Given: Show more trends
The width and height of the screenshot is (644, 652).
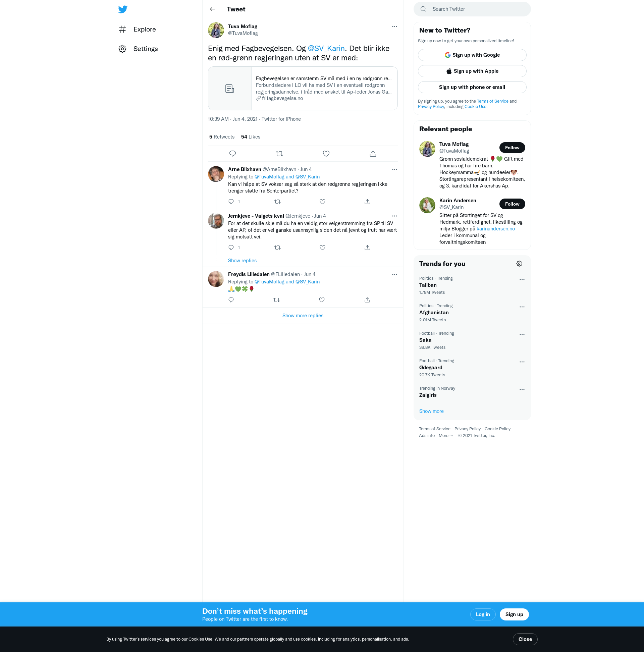Looking at the screenshot, I should click(431, 412).
